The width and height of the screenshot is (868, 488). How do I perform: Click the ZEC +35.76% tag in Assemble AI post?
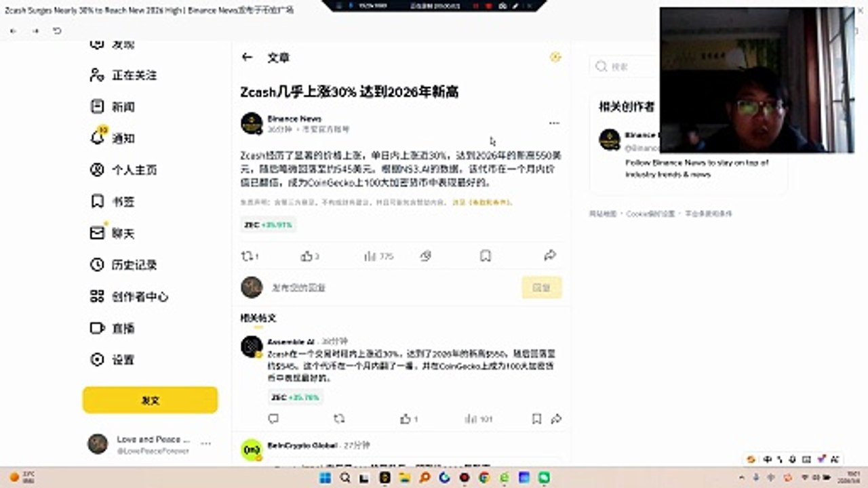tap(295, 397)
